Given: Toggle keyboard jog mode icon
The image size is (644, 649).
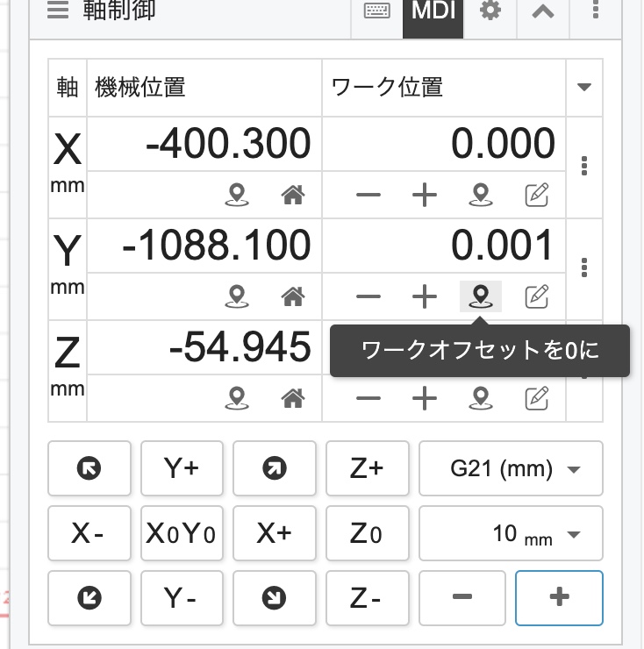Looking at the screenshot, I should 377,11.
